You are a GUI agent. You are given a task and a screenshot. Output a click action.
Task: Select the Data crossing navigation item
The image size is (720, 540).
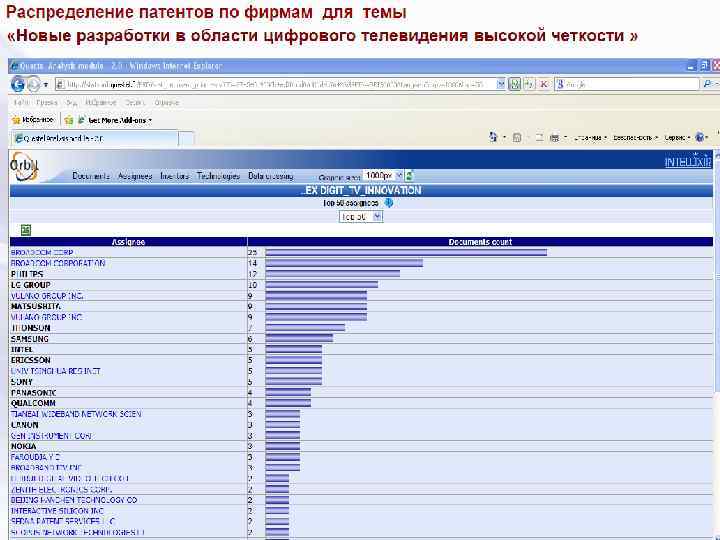(x=270, y=176)
